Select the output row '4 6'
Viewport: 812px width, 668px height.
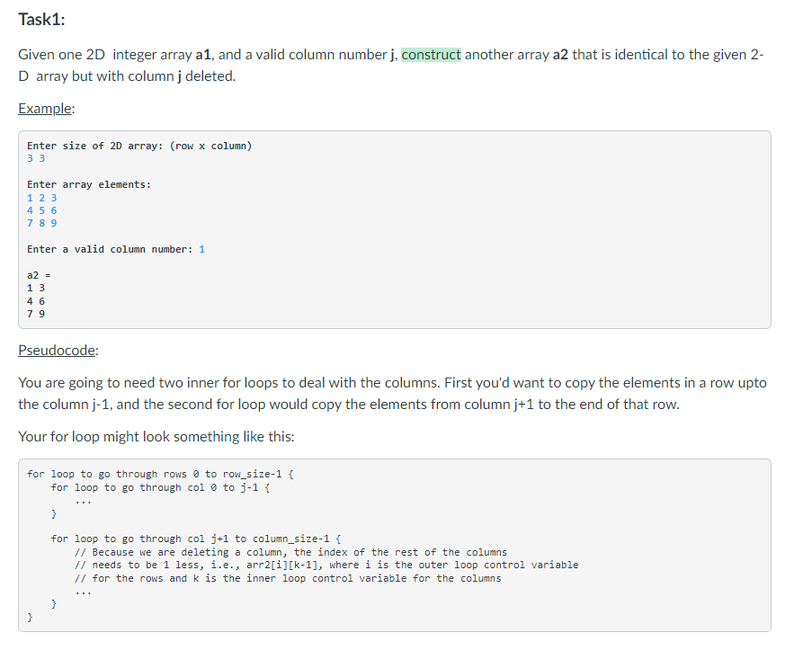point(36,300)
